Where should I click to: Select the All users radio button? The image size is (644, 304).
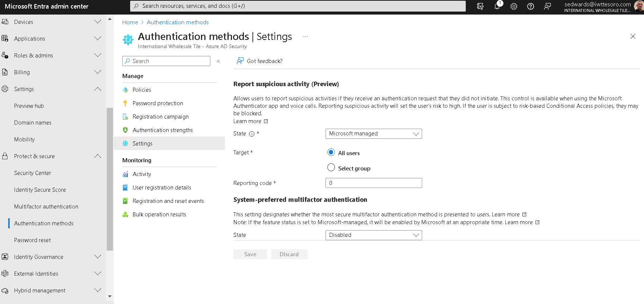(x=331, y=152)
